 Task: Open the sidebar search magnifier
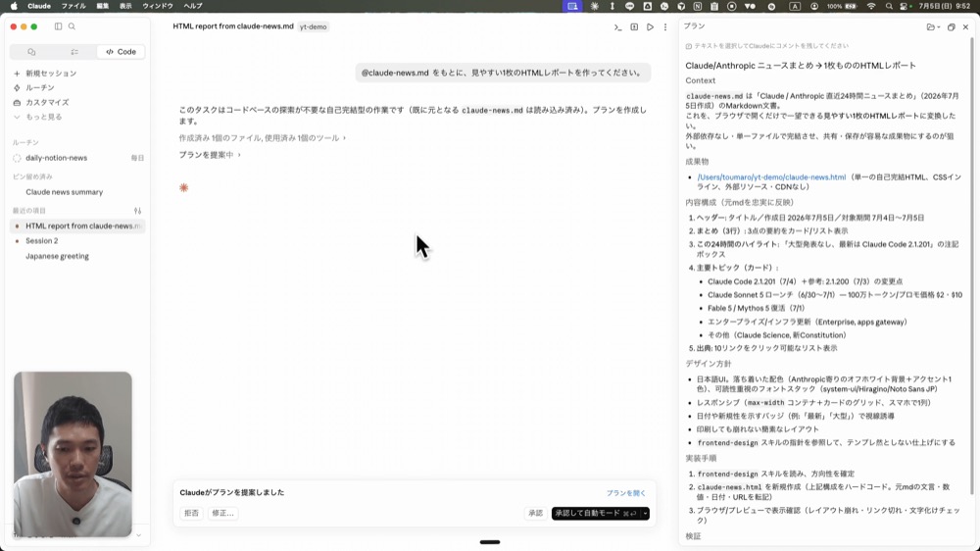click(x=72, y=26)
